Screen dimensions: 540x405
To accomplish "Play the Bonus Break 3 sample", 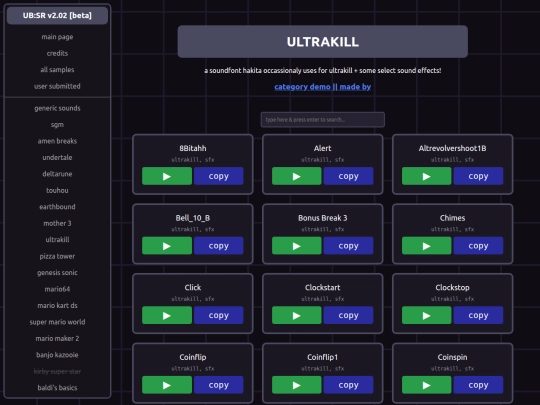I will pyautogui.click(x=297, y=246).
